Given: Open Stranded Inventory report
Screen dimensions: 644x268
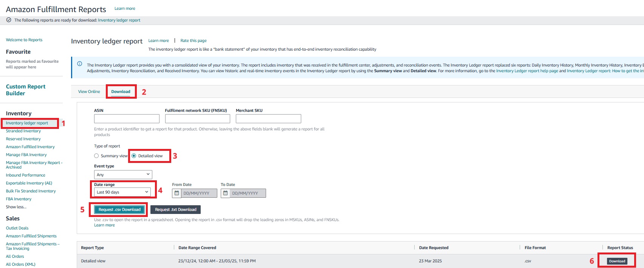Looking at the screenshot, I should pos(23,131).
